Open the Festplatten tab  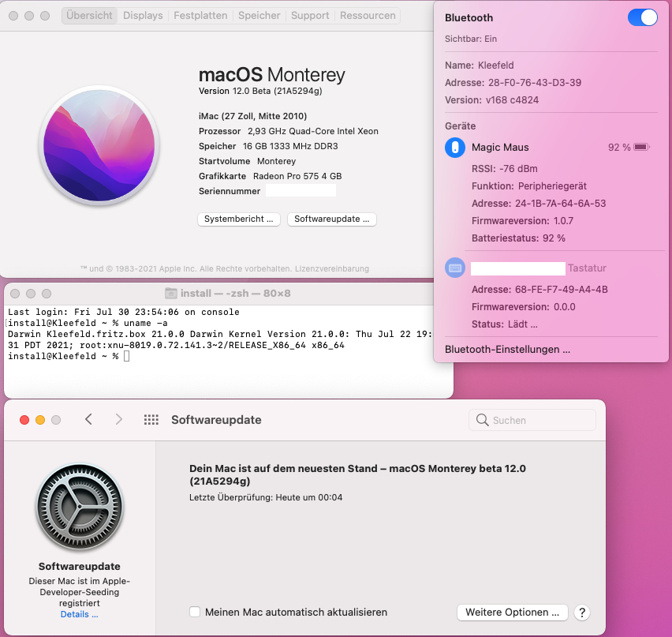click(x=200, y=16)
